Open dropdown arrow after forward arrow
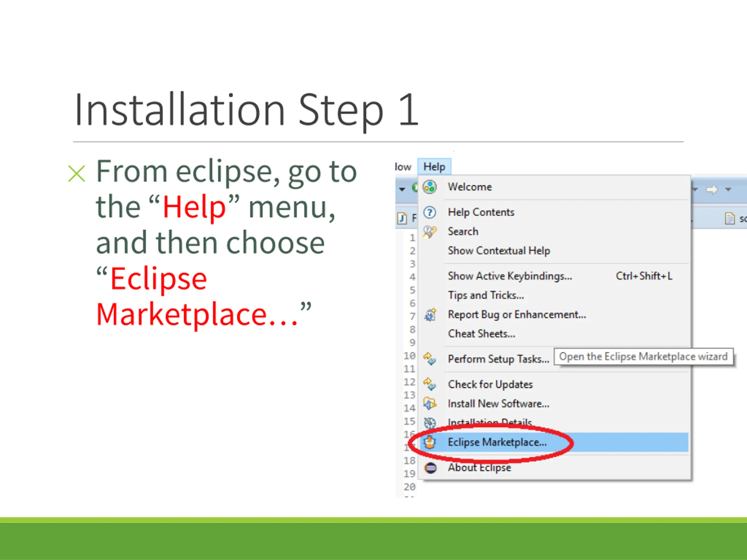Screen dimensions: 747x560 (728, 190)
